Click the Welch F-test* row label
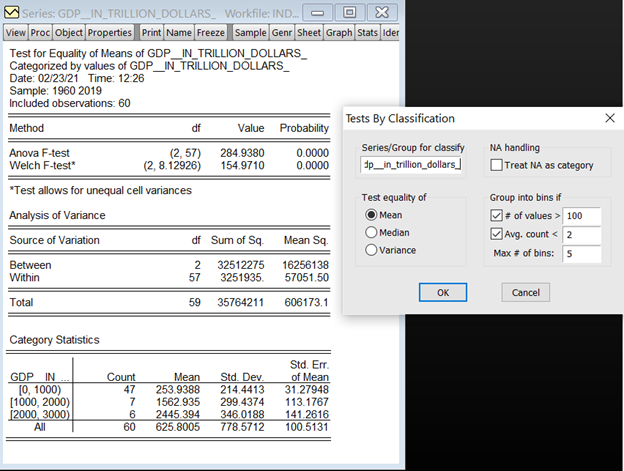The height and width of the screenshot is (471, 624). coord(42,165)
